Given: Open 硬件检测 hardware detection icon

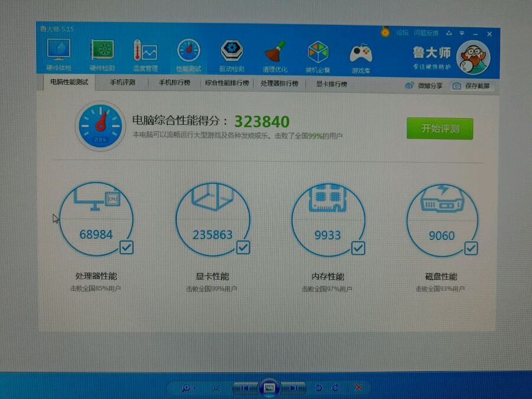Looking at the screenshot, I should coord(102,54).
